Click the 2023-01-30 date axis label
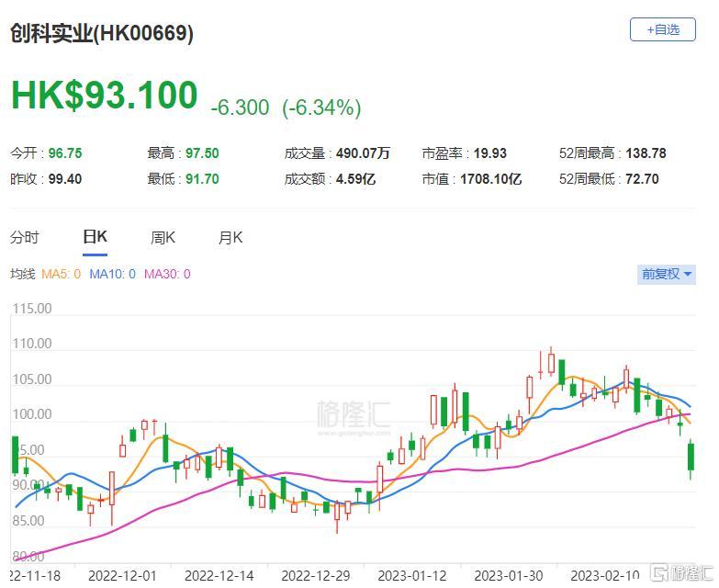 click(509, 576)
